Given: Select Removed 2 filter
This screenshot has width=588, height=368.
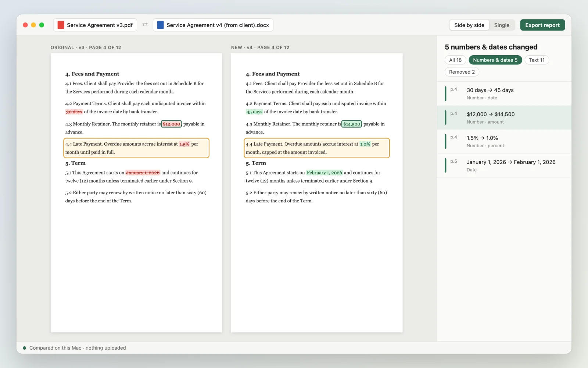Looking at the screenshot, I should pos(462,72).
